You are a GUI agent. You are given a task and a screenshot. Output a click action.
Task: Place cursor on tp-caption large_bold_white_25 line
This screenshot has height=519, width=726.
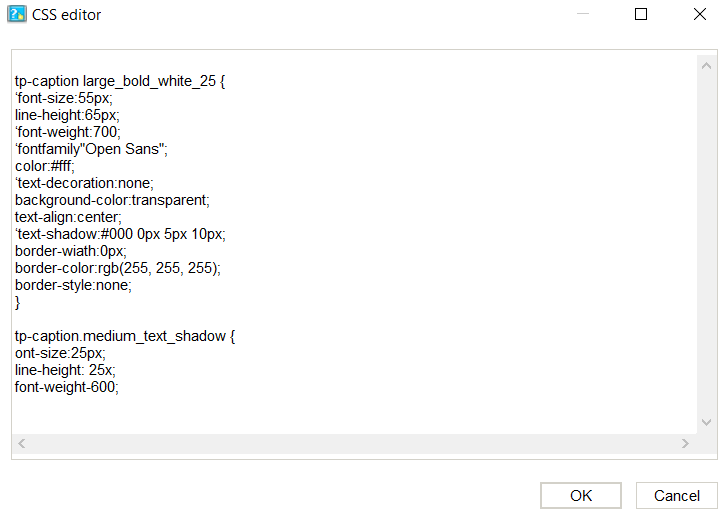pos(120,81)
